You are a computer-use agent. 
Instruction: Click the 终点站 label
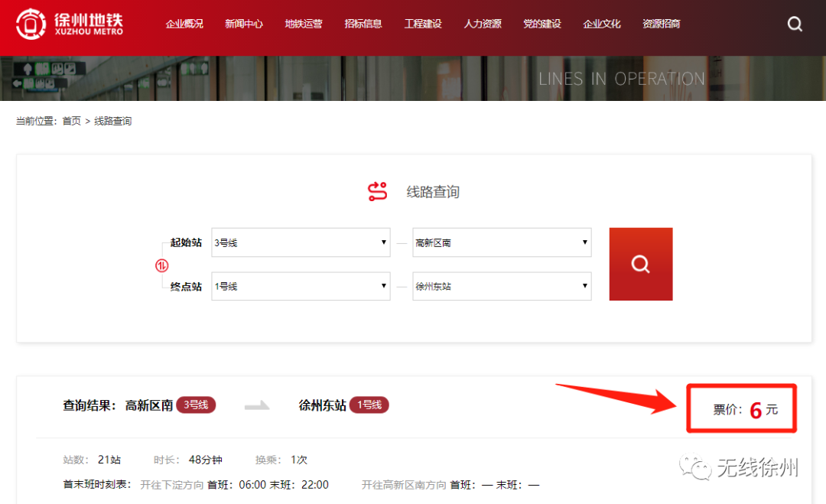(186, 287)
